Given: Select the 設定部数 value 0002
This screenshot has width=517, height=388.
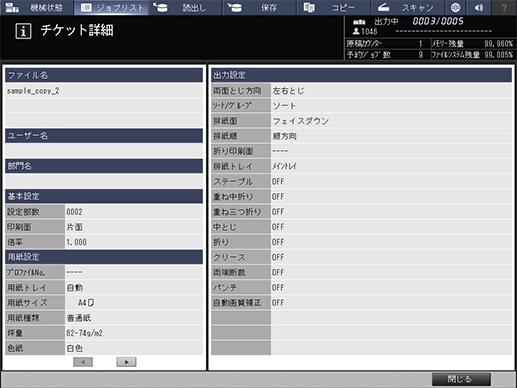Looking at the screenshot, I should 74,212.
